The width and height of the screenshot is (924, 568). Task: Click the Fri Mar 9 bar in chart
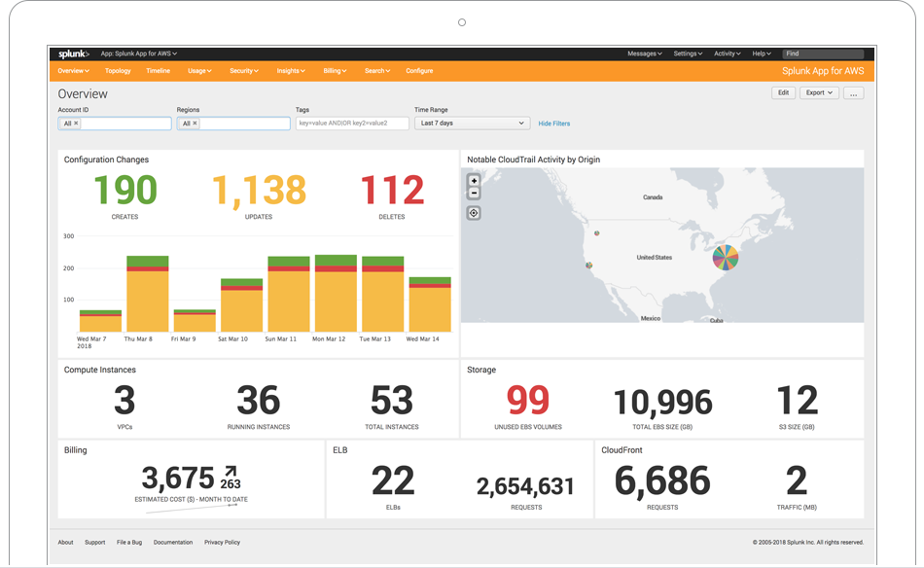(x=195, y=321)
